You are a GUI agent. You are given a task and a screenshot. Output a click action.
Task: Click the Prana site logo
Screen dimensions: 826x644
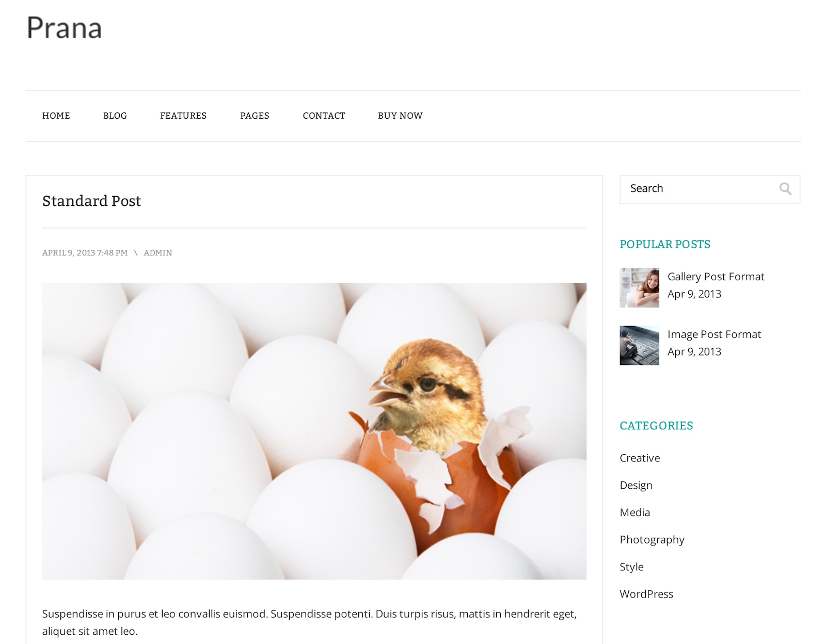[x=64, y=28]
